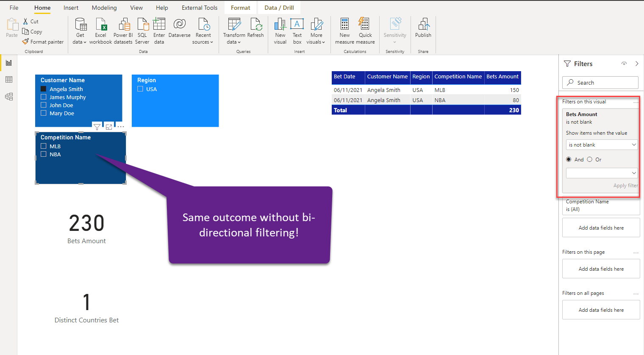Viewport: 644px width, 355px height.
Task: Click the Apply filter button
Action: pos(626,185)
